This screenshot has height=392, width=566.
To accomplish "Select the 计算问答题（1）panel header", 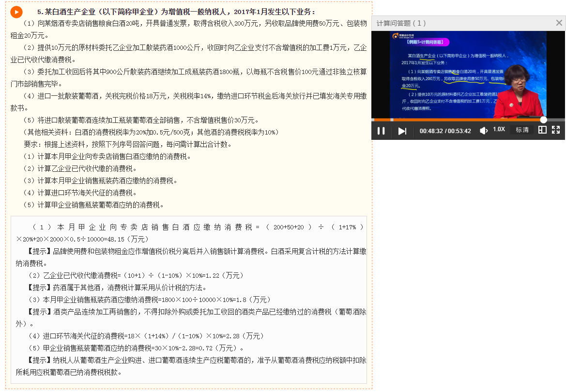I will click(x=401, y=22).
